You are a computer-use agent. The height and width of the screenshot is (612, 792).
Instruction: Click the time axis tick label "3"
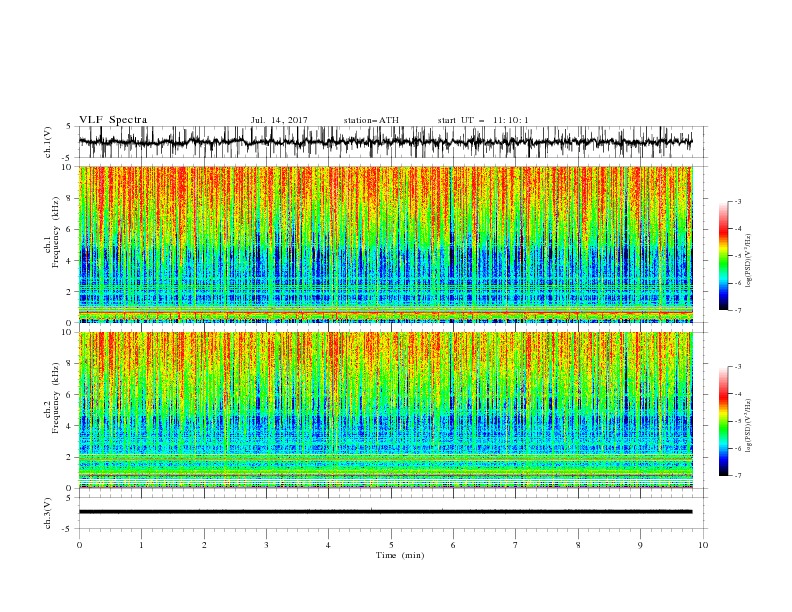point(266,545)
